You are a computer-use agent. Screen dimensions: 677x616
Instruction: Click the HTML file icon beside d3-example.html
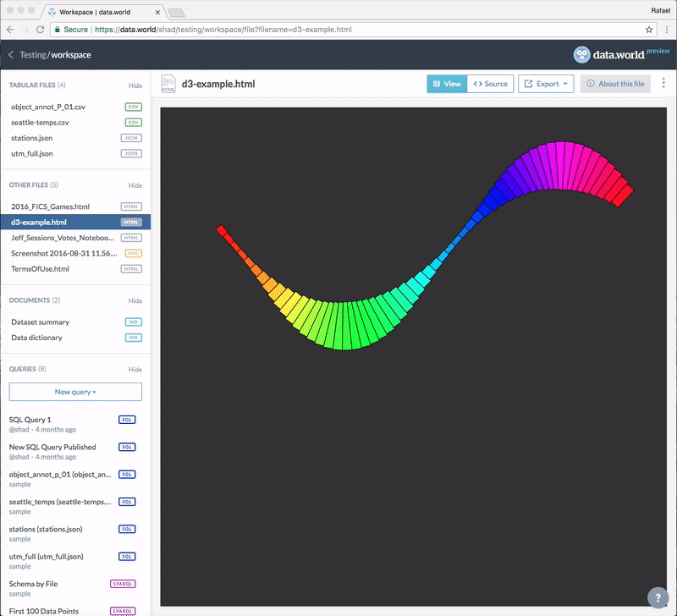(x=168, y=84)
